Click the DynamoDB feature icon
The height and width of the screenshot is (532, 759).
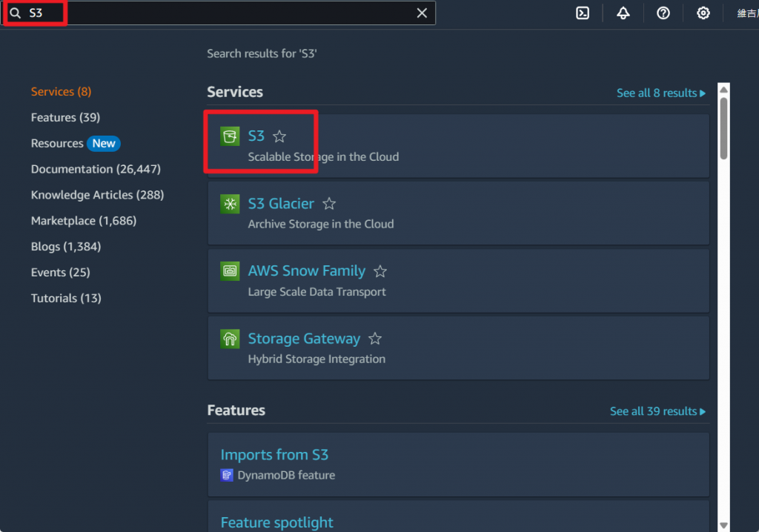(x=227, y=476)
